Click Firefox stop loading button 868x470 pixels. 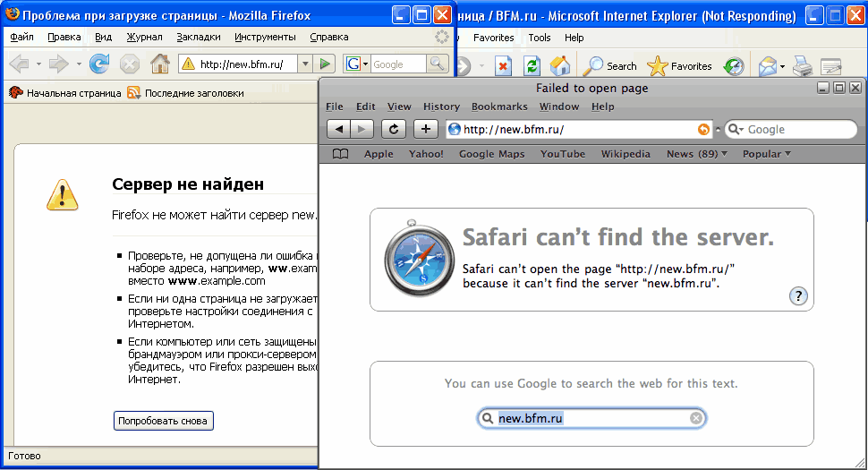[x=130, y=64]
